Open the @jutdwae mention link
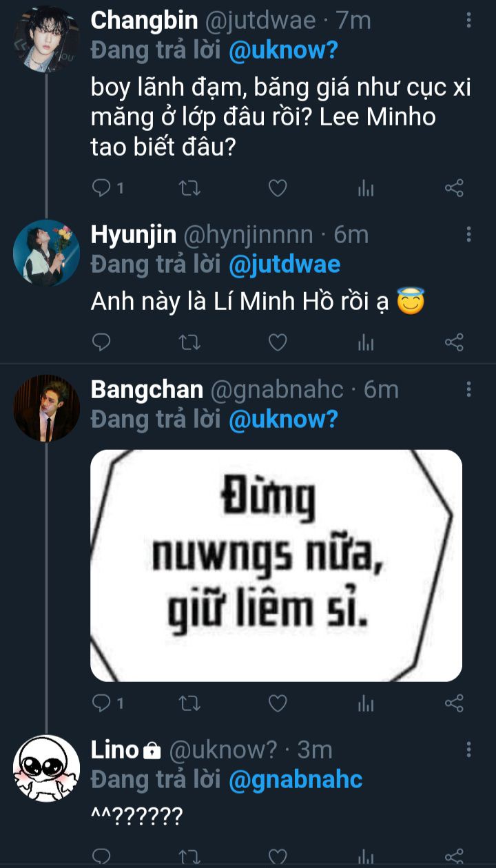Screen dimensions: 496x868 tap(284, 264)
